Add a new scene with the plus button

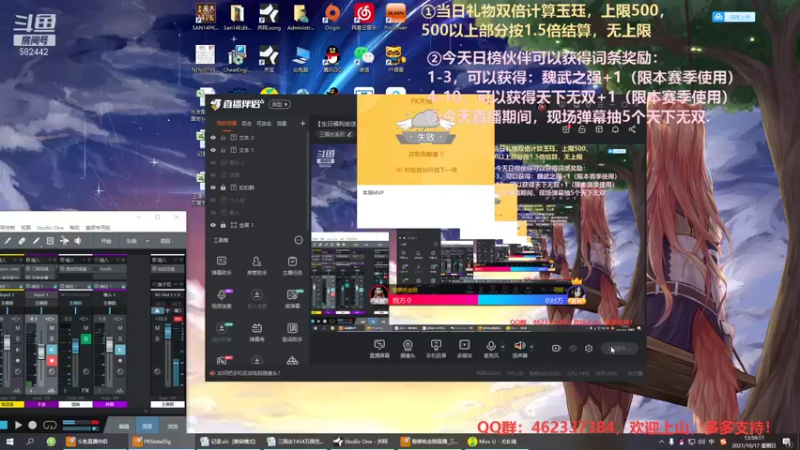[x=303, y=123]
